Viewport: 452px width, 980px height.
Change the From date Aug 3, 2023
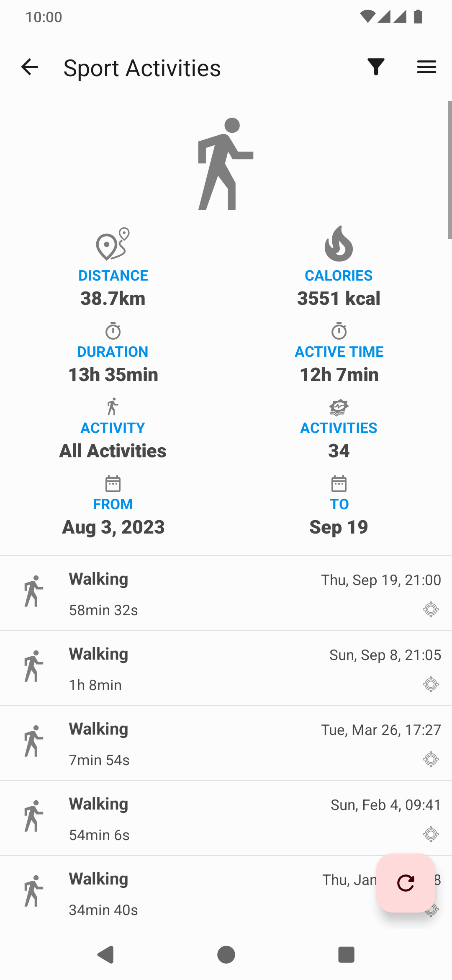point(113,527)
